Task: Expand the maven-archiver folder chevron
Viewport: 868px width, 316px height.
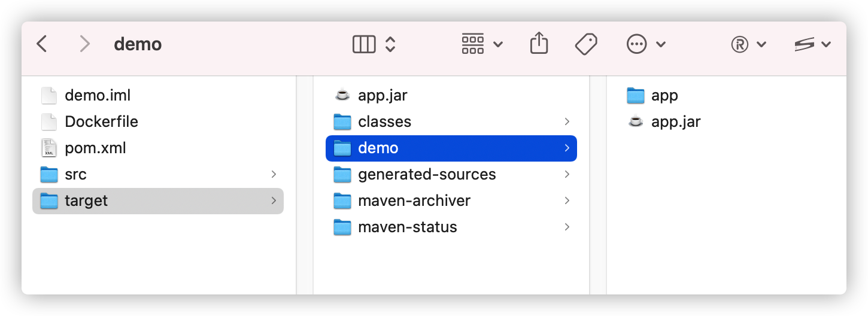Action: 566,200
